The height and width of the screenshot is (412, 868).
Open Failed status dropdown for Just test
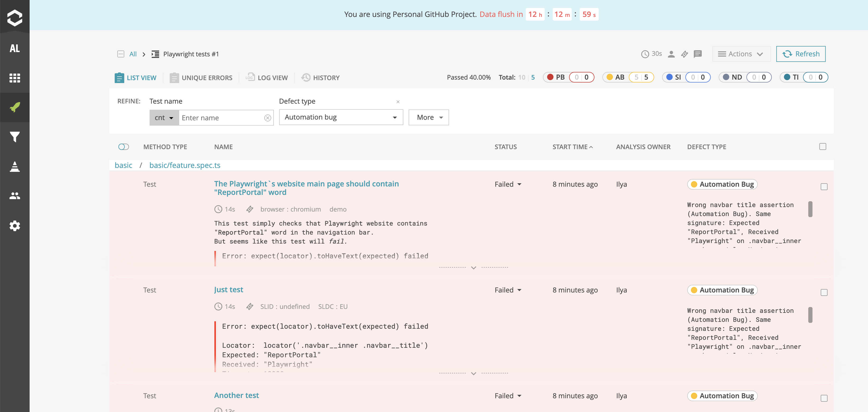point(508,290)
